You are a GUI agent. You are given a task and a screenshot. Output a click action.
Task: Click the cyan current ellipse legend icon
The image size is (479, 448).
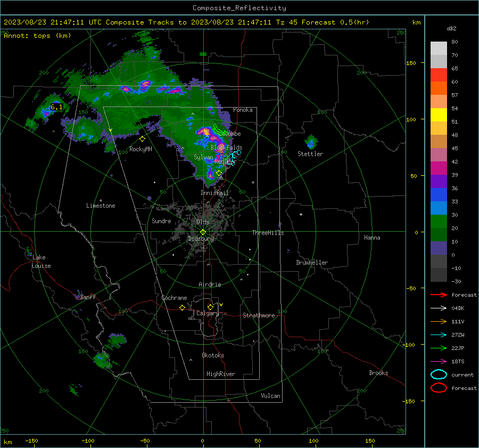[439, 374]
